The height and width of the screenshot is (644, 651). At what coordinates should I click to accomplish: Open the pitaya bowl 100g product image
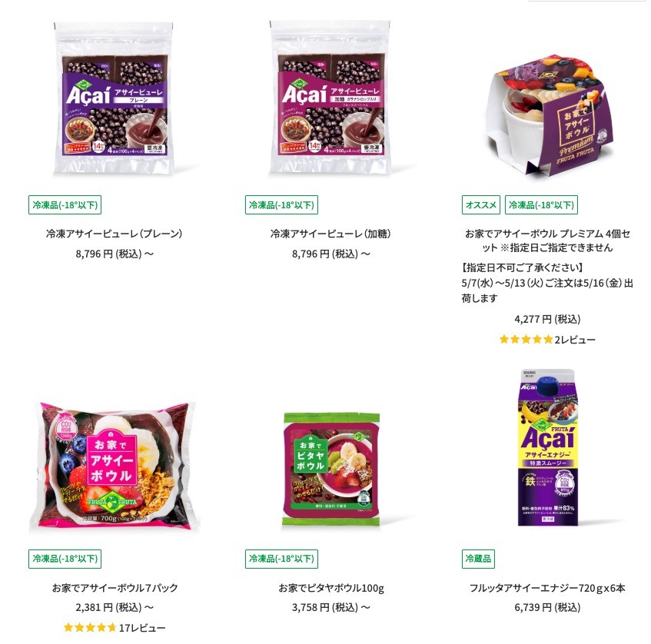point(331,470)
